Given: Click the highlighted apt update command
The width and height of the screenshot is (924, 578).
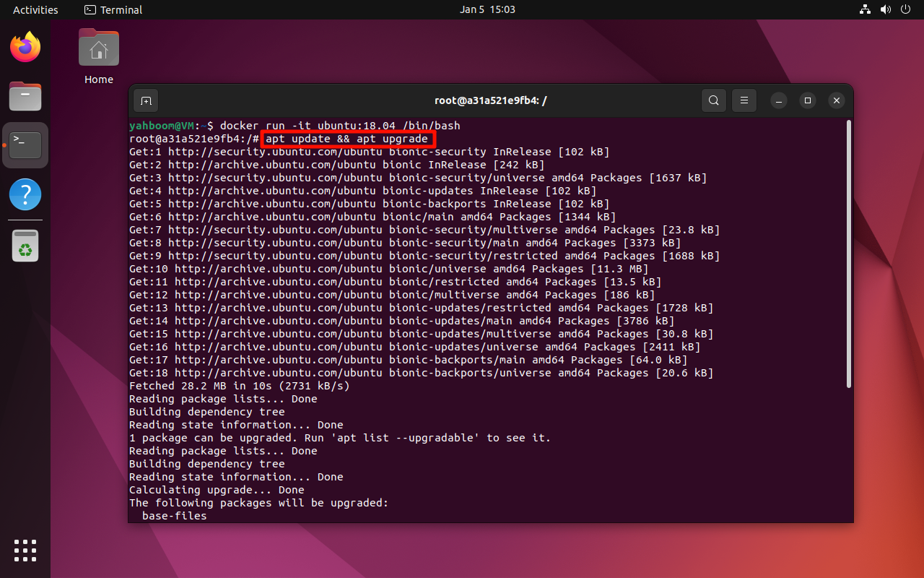Looking at the screenshot, I should click(348, 139).
